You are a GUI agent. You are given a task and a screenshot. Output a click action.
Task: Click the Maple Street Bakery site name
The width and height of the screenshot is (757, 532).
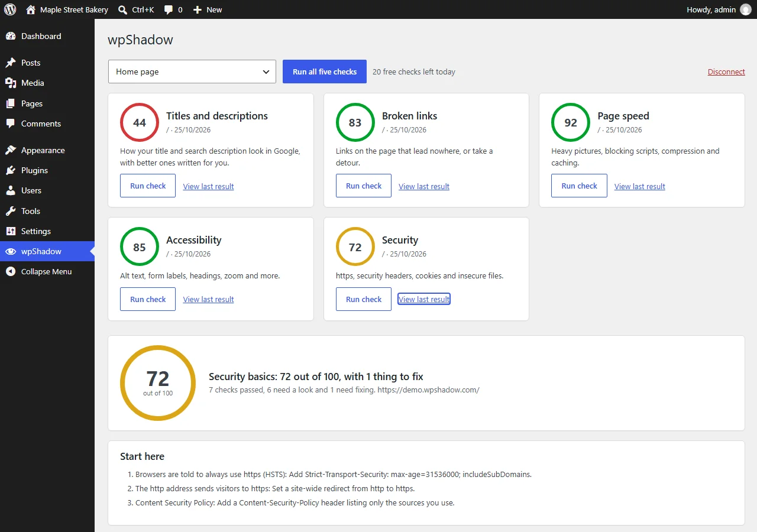click(75, 9)
